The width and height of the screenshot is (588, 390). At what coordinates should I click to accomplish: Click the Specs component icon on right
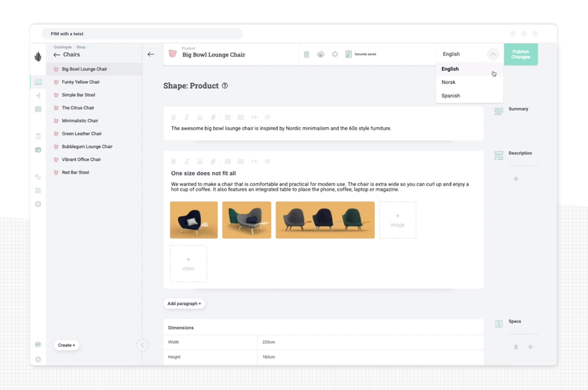pos(499,324)
